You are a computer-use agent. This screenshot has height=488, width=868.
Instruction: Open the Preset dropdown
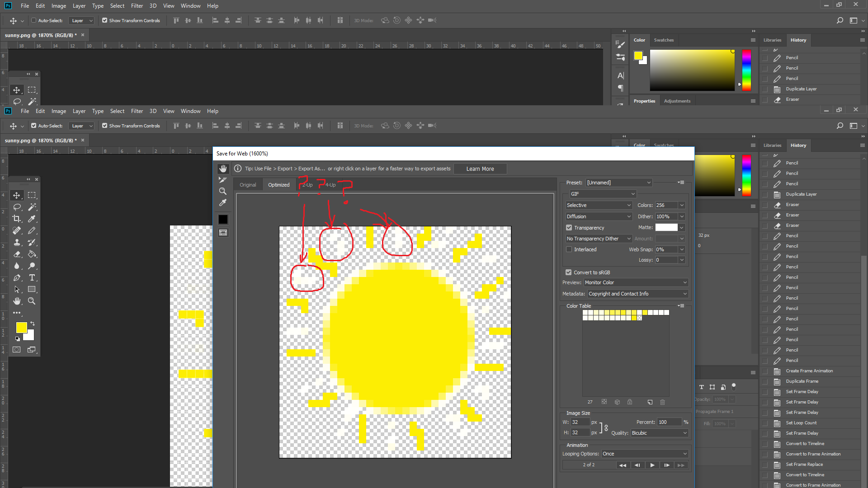(x=619, y=183)
